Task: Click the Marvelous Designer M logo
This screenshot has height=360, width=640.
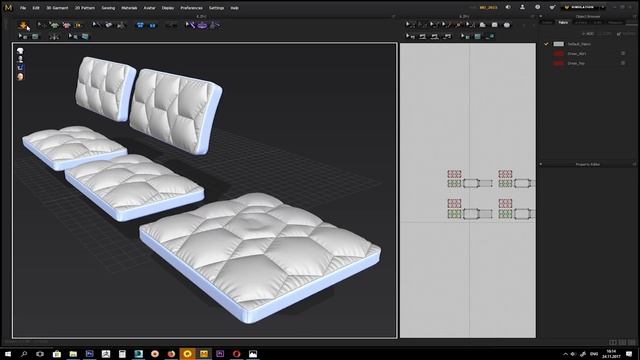Action: pyautogui.click(x=8, y=7)
